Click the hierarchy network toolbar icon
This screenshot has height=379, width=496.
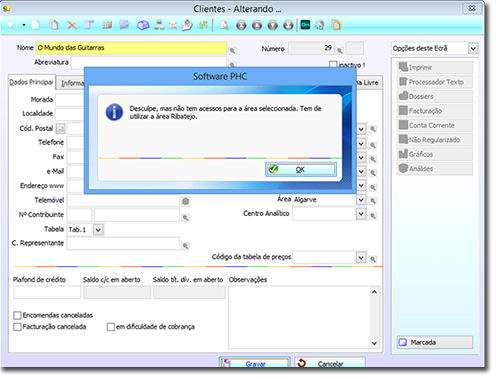coord(159,25)
